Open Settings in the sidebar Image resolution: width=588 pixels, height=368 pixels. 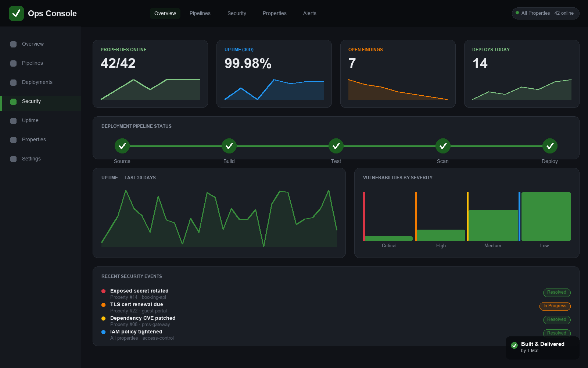click(40, 159)
